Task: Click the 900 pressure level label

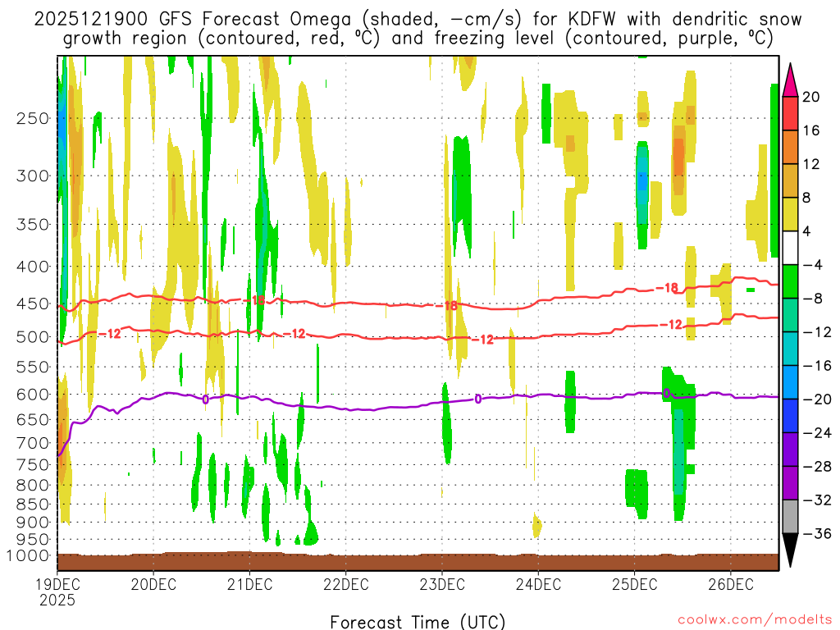Action: click(x=33, y=522)
